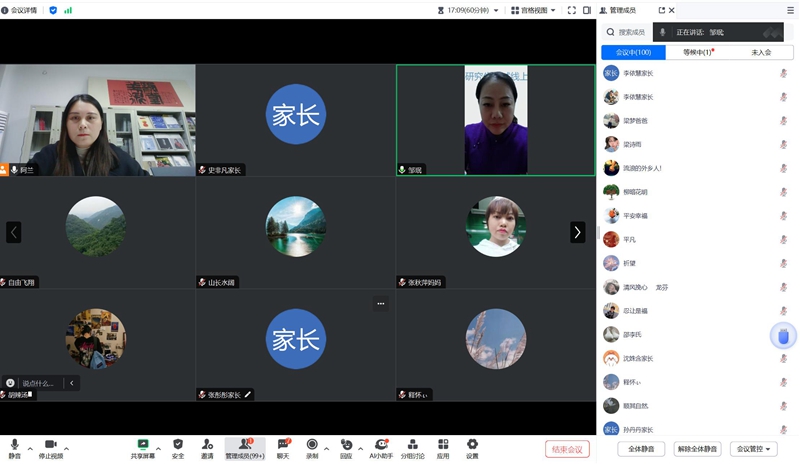Open breakout rooms (分组讨论)
The width and height of the screenshot is (800, 465).
[x=413, y=444]
